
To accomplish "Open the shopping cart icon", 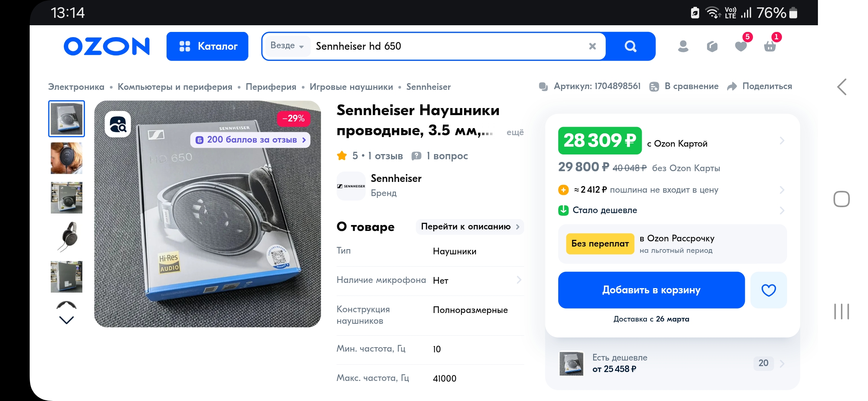I will click(770, 46).
